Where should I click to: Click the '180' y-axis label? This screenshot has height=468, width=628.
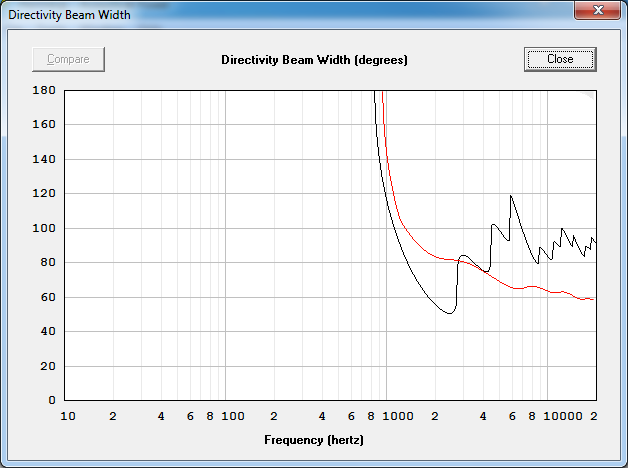click(44, 90)
